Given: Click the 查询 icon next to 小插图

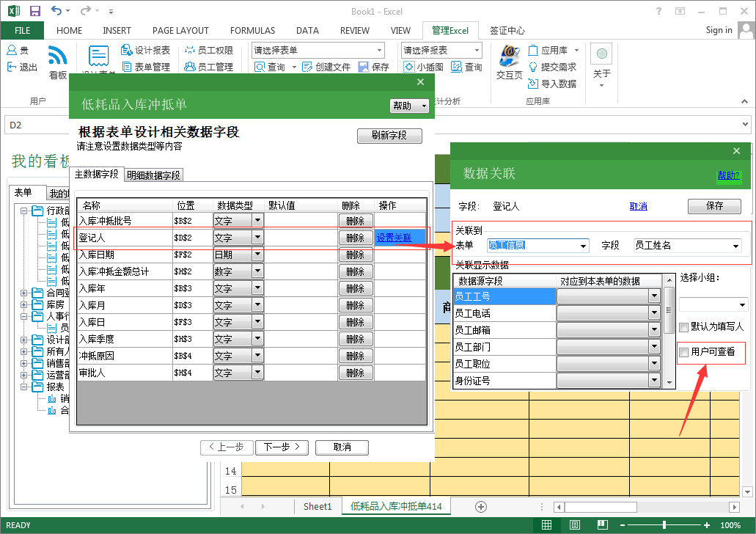Looking at the screenshot, I should 457,67.
